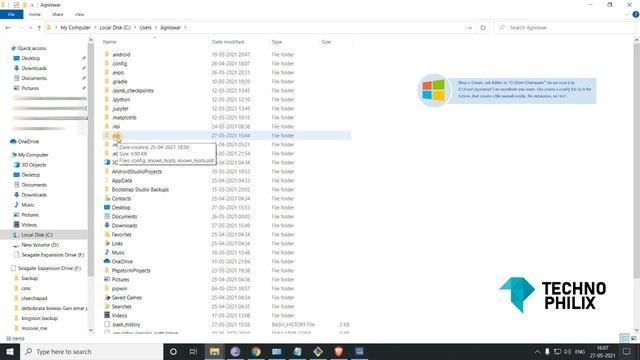Select the .matplotlib folder icon
The width and height of the screenshot is (640, 360).
[x=107, y=118]
